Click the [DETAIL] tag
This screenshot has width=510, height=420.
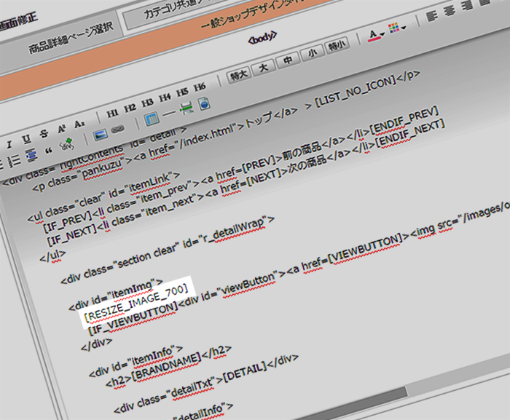[x=246, y=371]
